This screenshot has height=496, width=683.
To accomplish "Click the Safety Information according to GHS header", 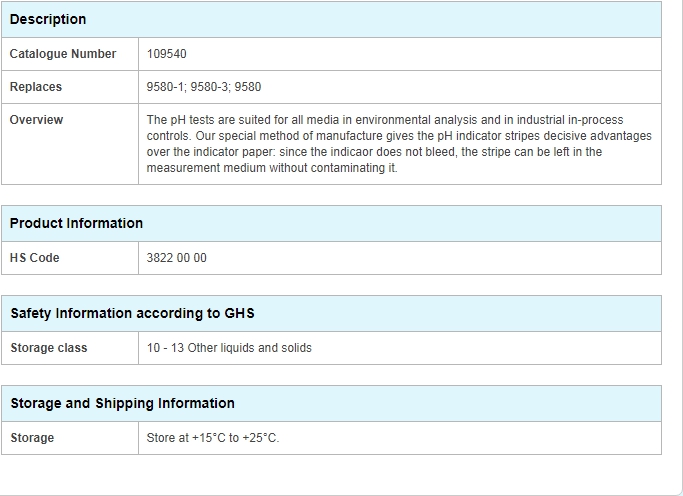I will point(331,314).
